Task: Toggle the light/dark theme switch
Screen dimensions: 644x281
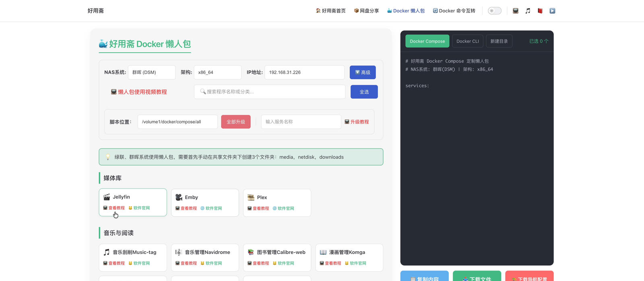Action: (x=495, y=11)
